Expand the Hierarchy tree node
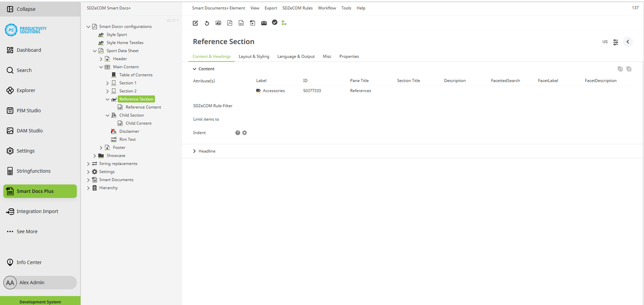Image resolution: width=644 pixels, height=305 pixels. (88, 188)
